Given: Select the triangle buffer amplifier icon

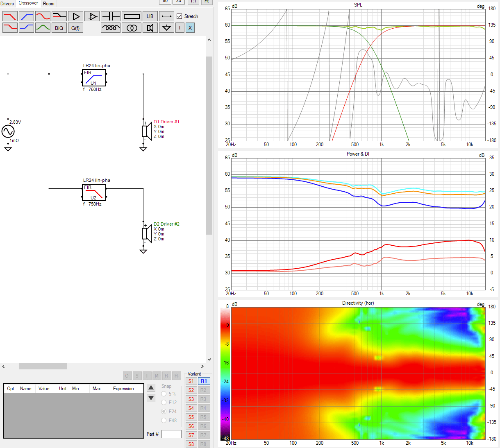Looking at the screenshot, I should coord(75,16).
